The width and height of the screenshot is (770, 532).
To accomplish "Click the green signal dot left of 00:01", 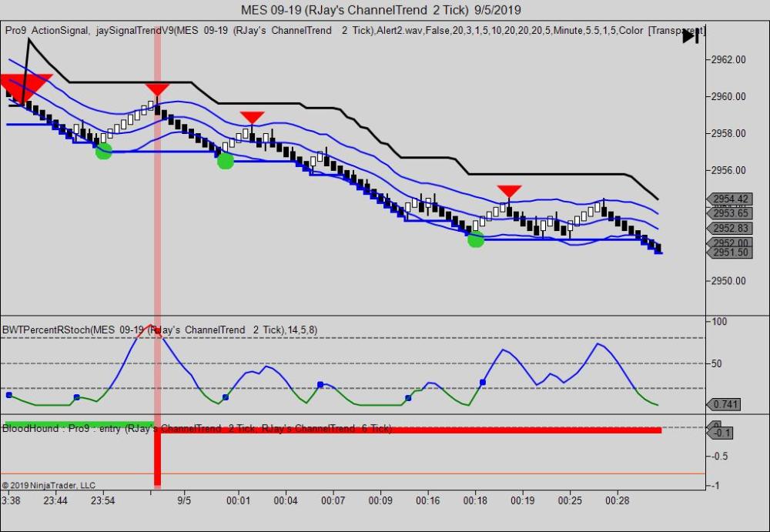I will click(x=225, y=161).
